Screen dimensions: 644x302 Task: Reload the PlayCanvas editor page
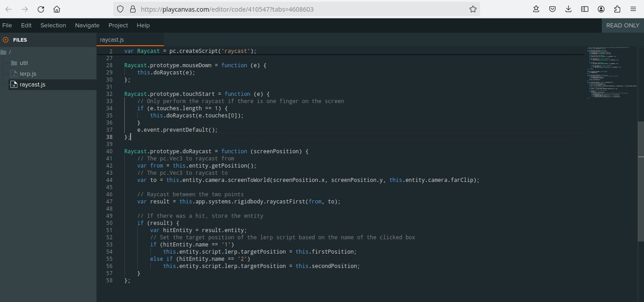pyautogui.click(x=41, y=9)
